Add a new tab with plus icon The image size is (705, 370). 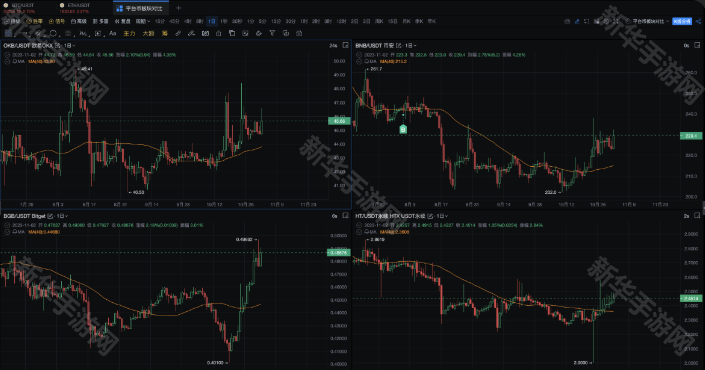click(x=178, y=8)
